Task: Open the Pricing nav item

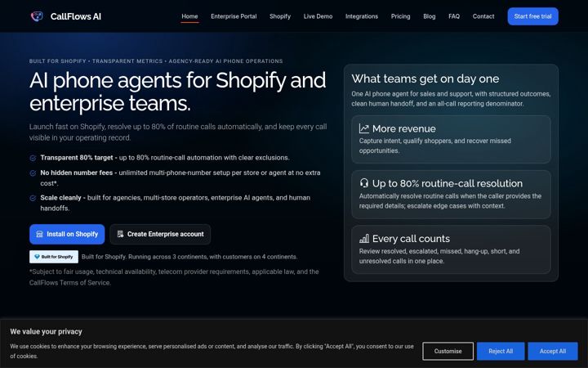Action: click(x=400, y=16)
